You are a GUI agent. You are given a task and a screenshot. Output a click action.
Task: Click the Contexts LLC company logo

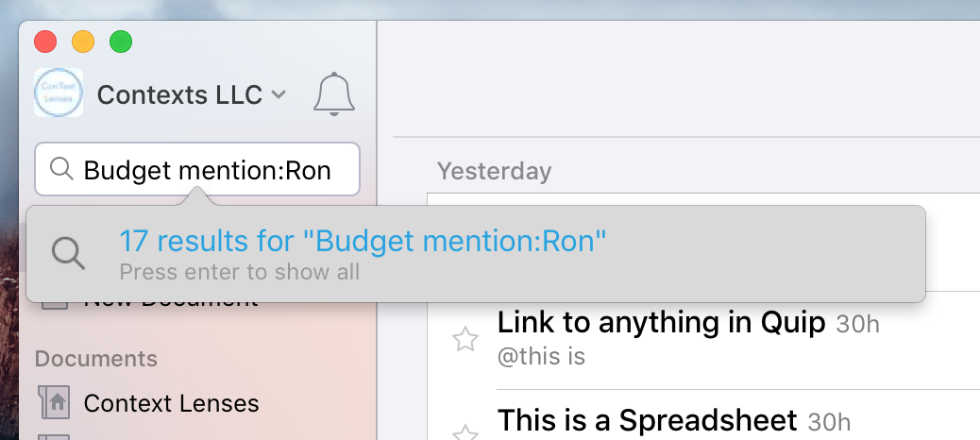point(59,93)
